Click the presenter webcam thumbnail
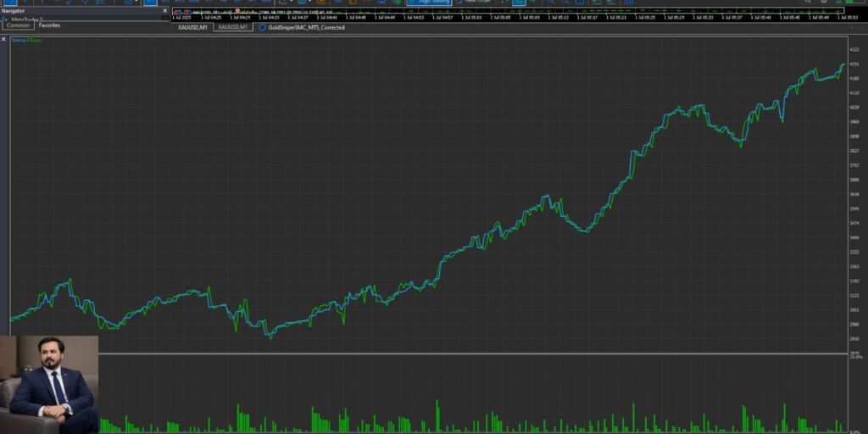This screenshot has width=868, height=434. (x=49, y=384)
